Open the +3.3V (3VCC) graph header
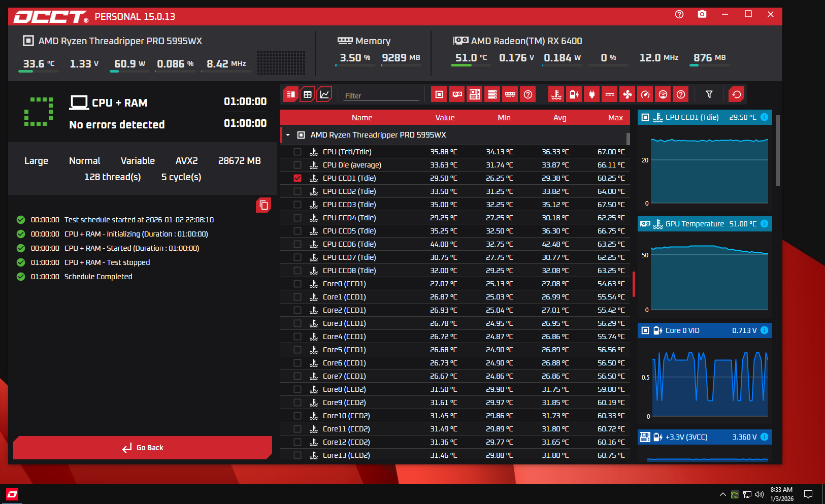 (x=705, y=437)
